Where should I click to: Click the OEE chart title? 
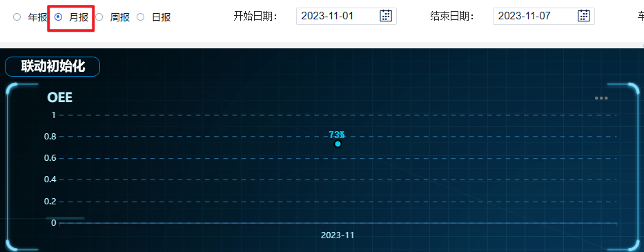60,97
